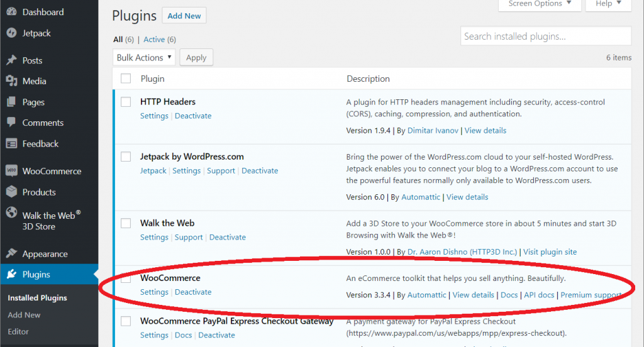Click the Search installed plugins field
The height and width of the screenshot is (347, 644).
coord(546,36)
